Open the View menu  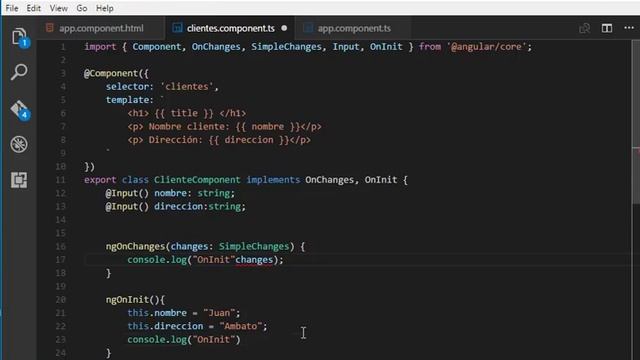(x=58, y=8)
